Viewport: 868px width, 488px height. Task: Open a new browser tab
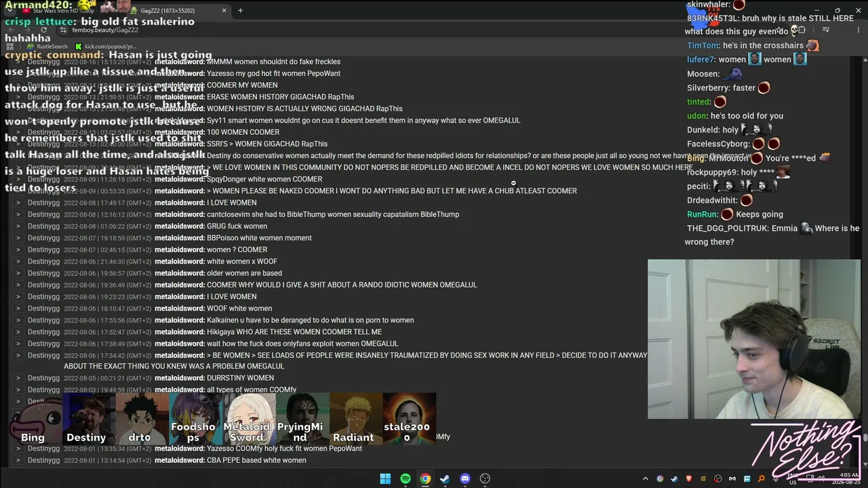pos(240,10)
